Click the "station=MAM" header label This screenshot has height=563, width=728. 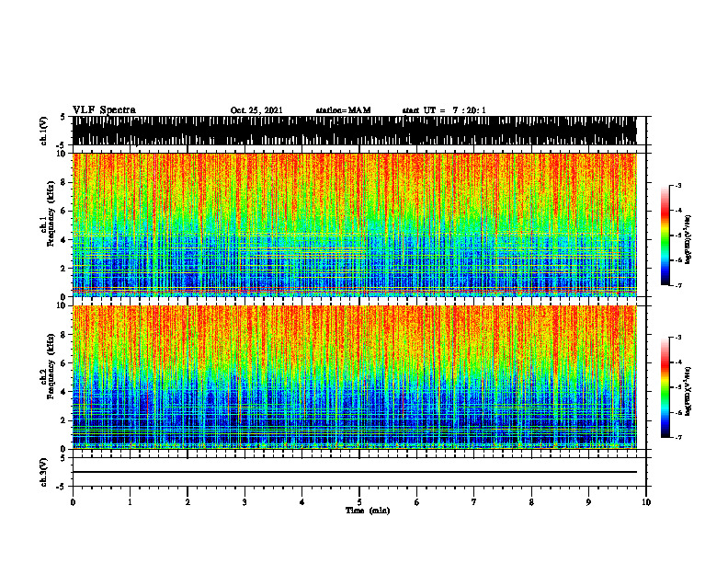tap(343, 110)
